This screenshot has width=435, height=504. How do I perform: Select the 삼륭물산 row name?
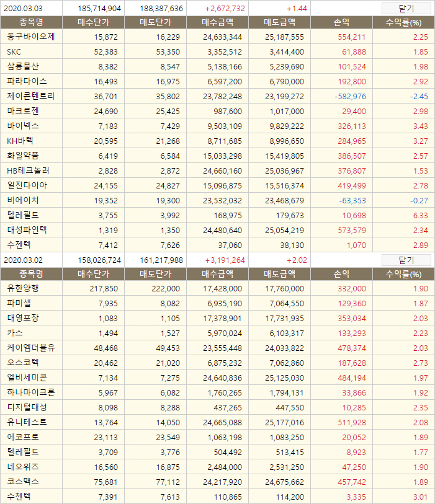[23, 66]
